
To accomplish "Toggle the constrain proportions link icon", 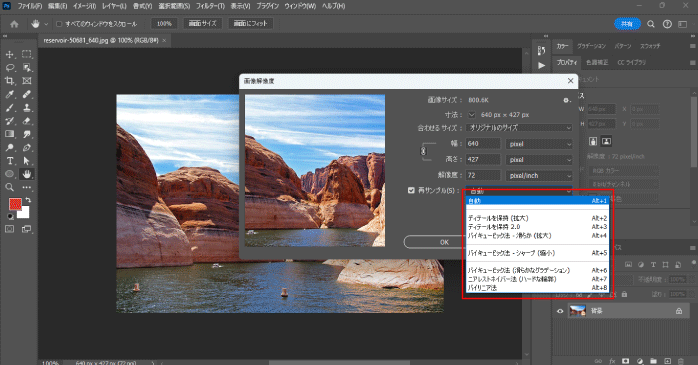I will [x=423, y=151].
